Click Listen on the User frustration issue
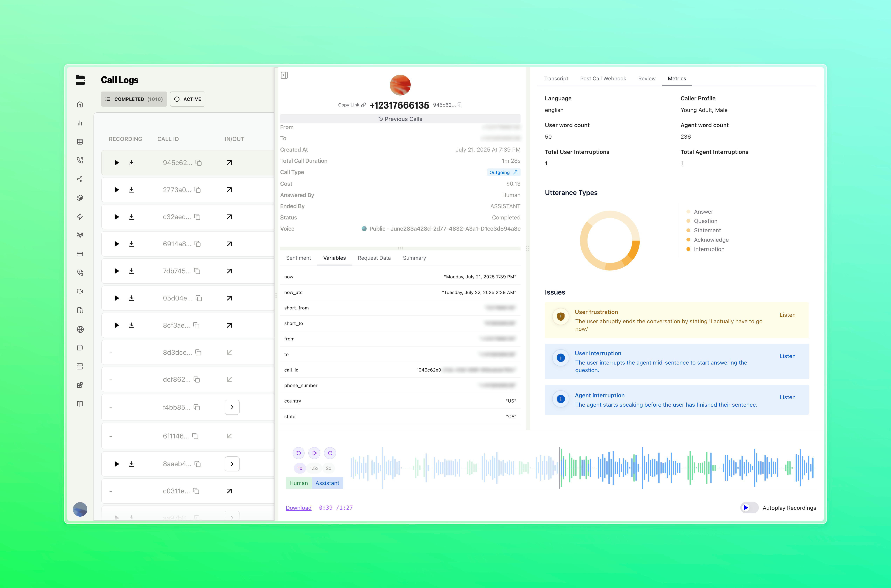 (788, 315)
